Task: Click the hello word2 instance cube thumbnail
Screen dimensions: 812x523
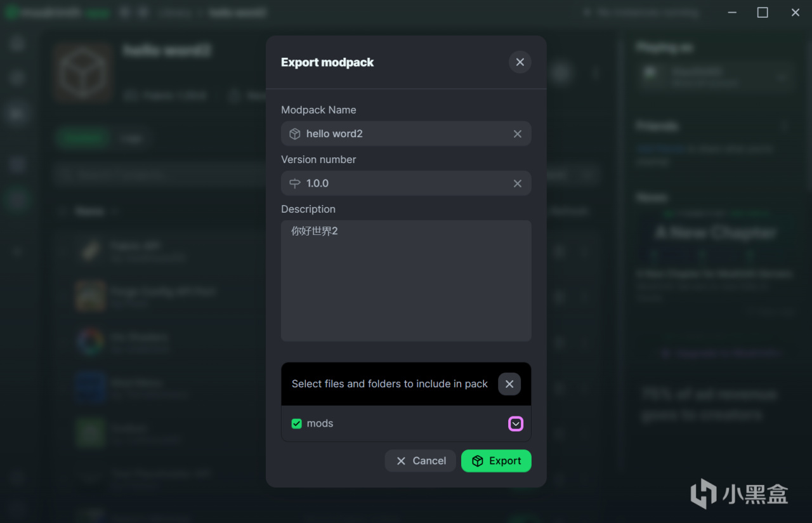Action: click(x=83, y=73)
